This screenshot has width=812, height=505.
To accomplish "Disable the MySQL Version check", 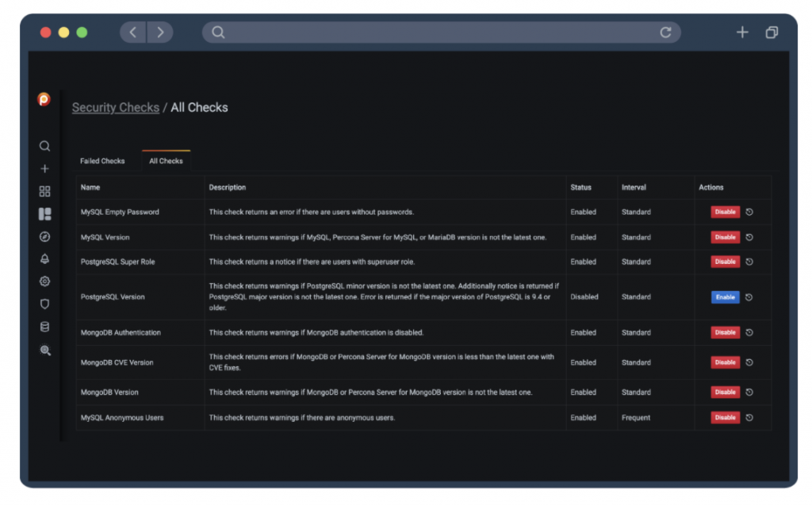I will 725,237.
